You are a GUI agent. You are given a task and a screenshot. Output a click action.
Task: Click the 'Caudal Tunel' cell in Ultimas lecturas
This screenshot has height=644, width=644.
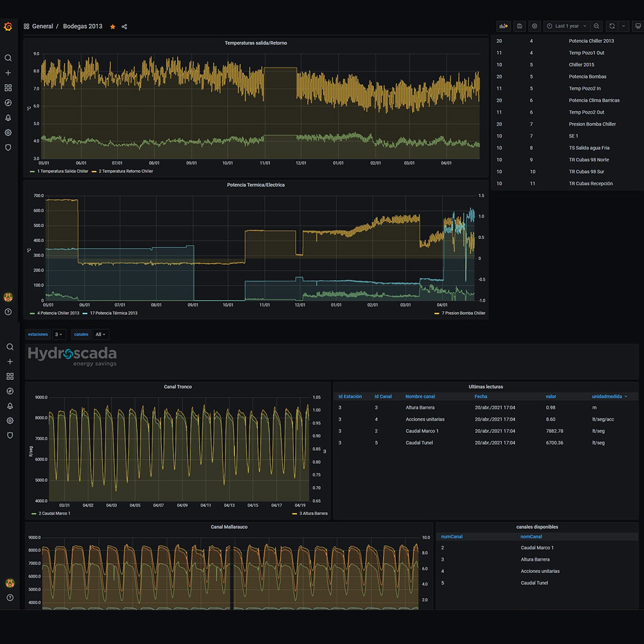click(x=419, y=442)
